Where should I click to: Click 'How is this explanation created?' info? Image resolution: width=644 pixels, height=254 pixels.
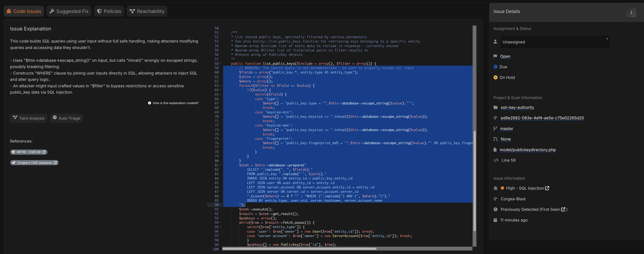175,103
